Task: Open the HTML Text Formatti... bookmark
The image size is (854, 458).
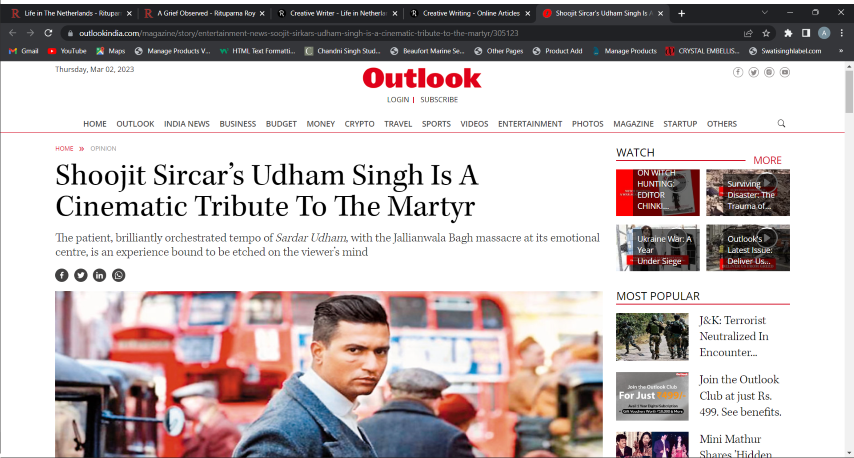Action: (x=258, y=51)
